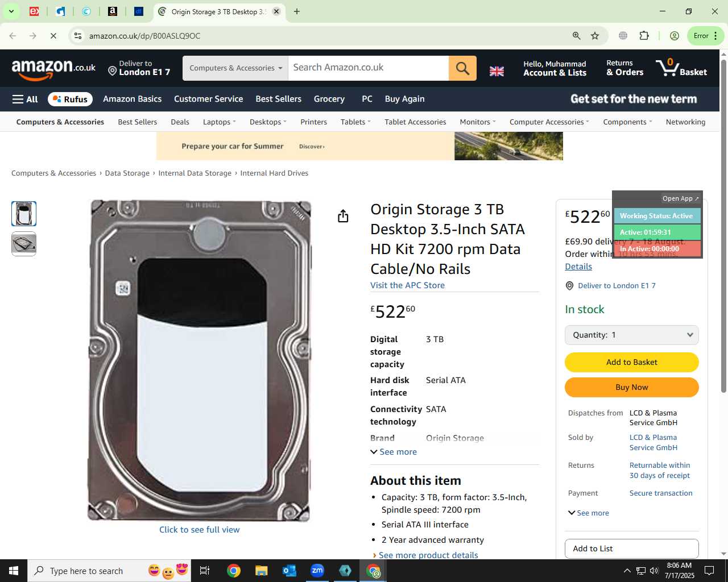Open the UK flag language selector
This screenshot has width=728, height=582.
[497, 71]
